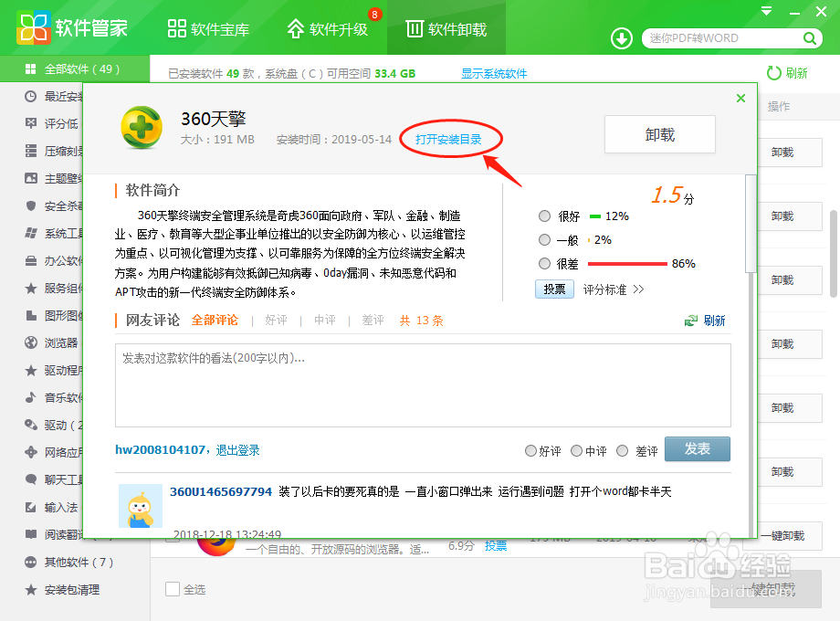Click the main list scrollbar at right

coord(834,254)
